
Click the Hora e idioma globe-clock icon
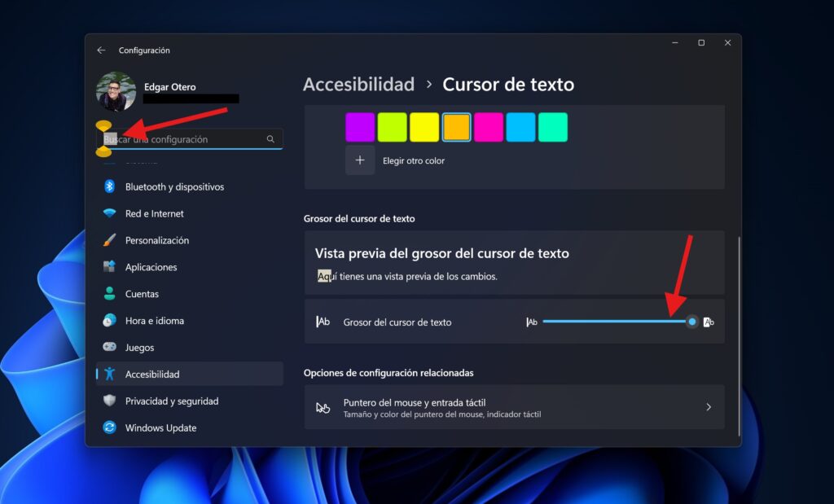coord(110,320)
